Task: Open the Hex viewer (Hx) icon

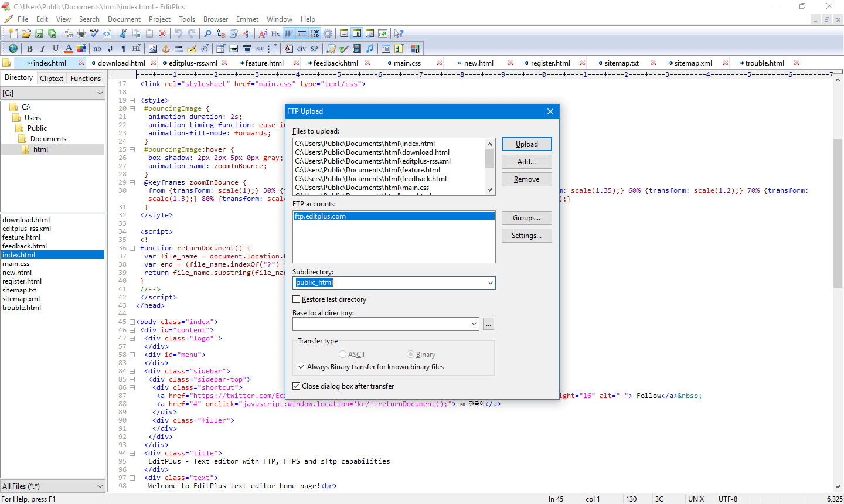Action: click(x=275, y=33)
